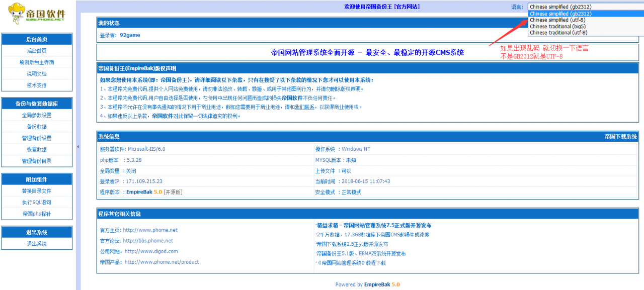Open the 帝国下载系统 link in 系统信息 header
Image resolution: width=644 pixels, height=290 pixels.
coord(621,137)
